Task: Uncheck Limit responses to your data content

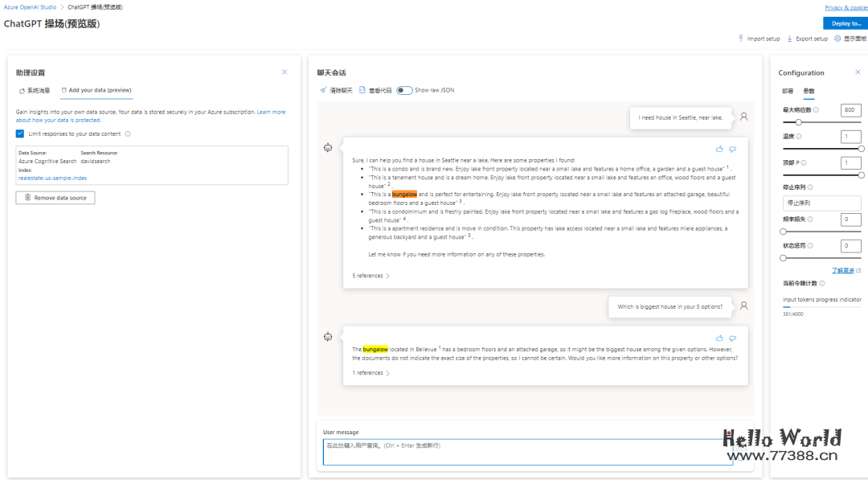Action: point(20,134)
